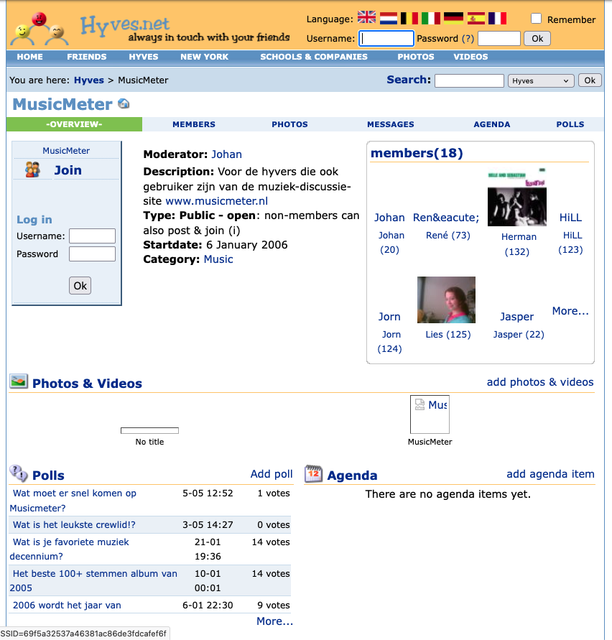612x640 pixels.
Task: Select German language flag
Action: [x=453, y=18]
